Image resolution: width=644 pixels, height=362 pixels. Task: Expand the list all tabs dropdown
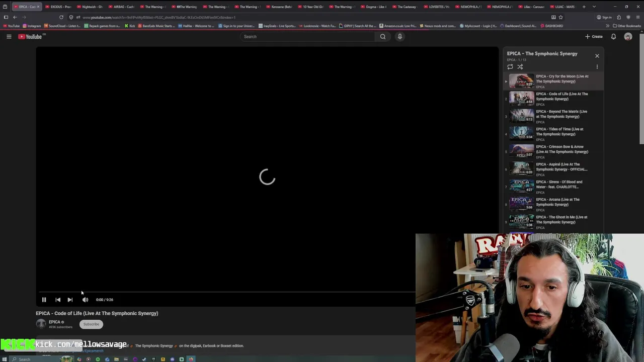594,7
